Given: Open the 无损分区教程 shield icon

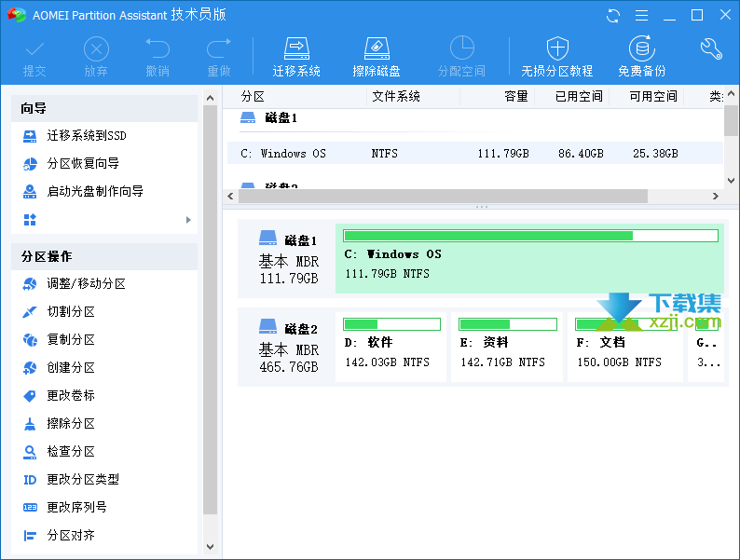Looking at the screenshot, I should 557,48.
